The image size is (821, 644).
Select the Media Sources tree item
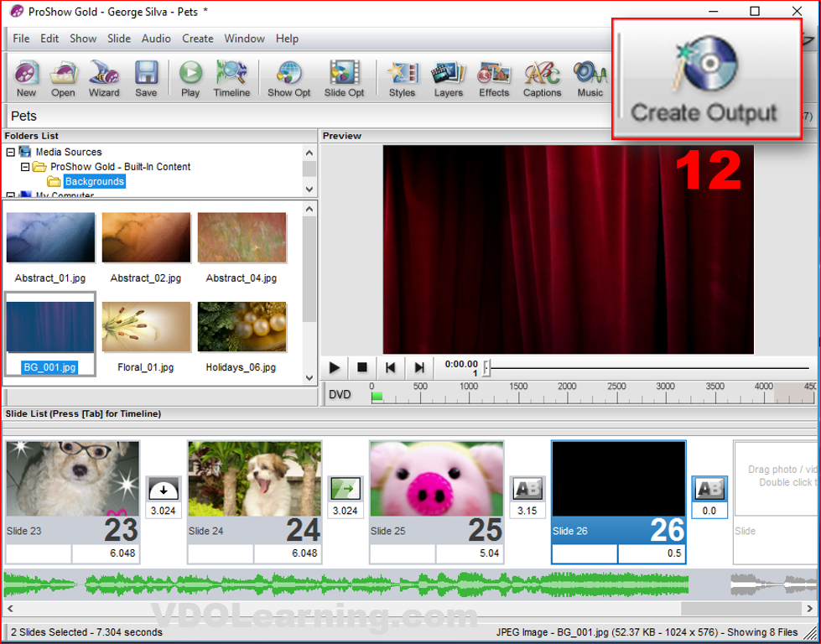tap(69, 153)
